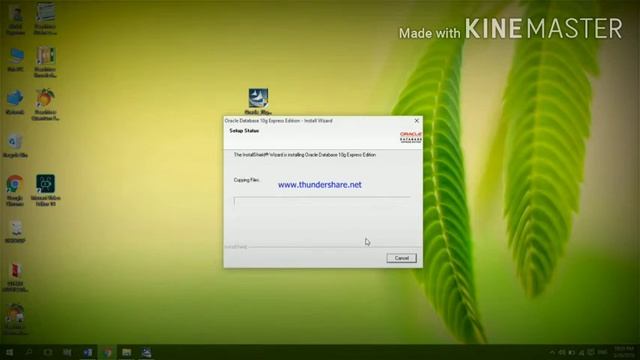Click the Install Wizard title bar text
The image size is (640, 360).
click(x=279, y=121)
